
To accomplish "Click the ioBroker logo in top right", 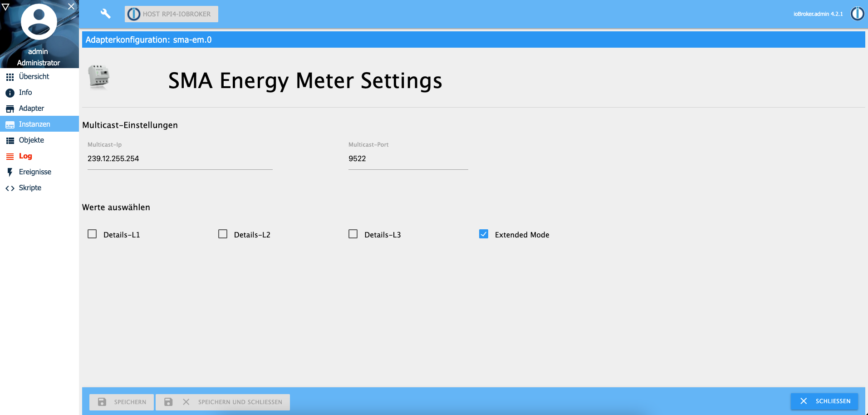I will [x=857, y=14].
